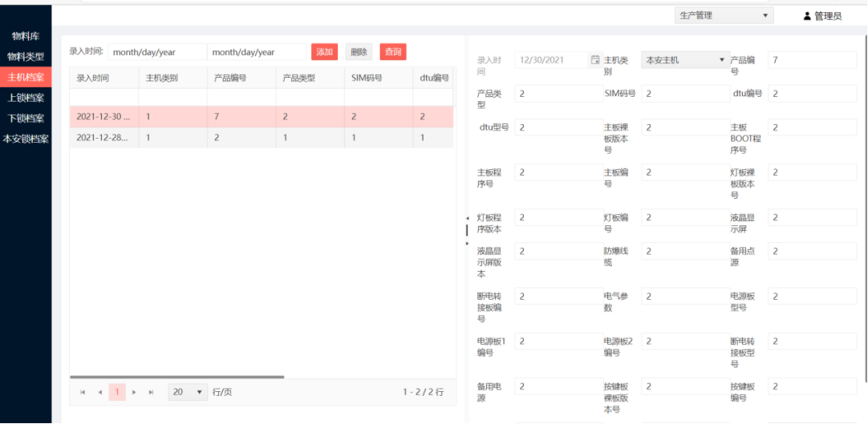Screen dimensions: 868x424
Task: Click the 电源板型号 input field
Action: pos(812,297)
